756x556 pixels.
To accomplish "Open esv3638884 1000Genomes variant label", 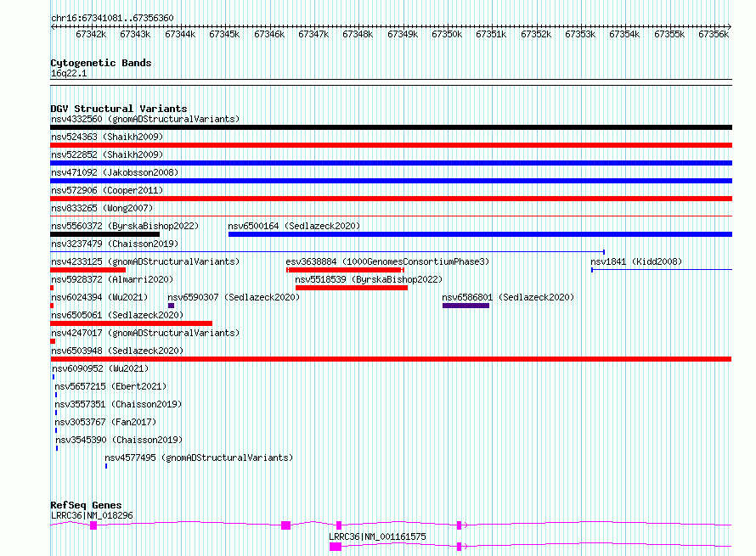I will click(x=387, y=261).
